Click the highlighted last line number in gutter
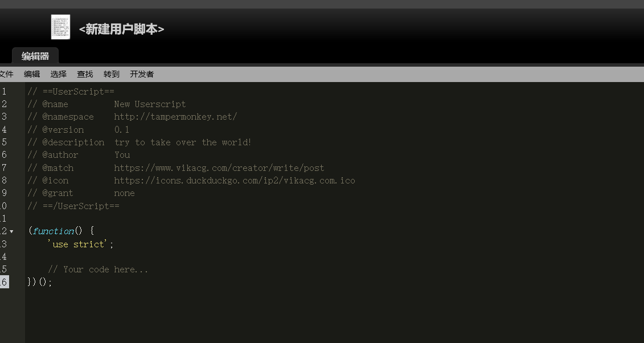Viewport: 644px width, 343px height. pos(4,282)
